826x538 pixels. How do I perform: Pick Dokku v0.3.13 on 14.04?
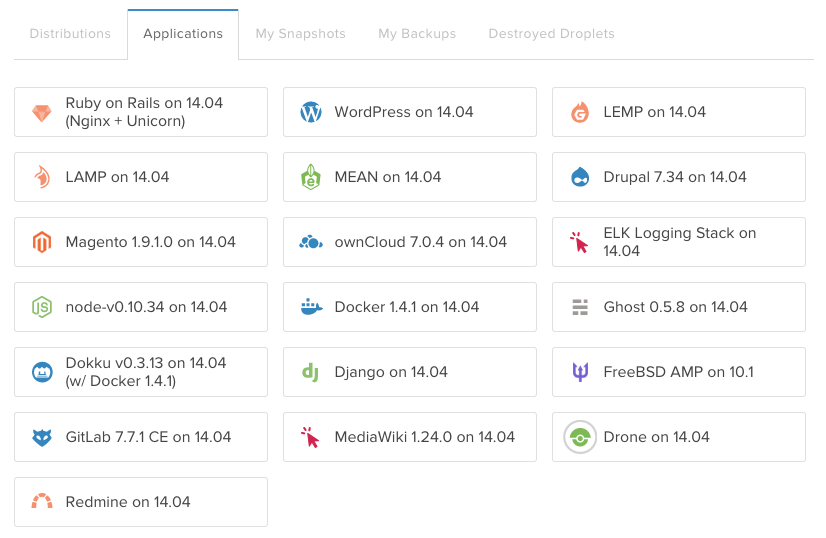point(141,372)
